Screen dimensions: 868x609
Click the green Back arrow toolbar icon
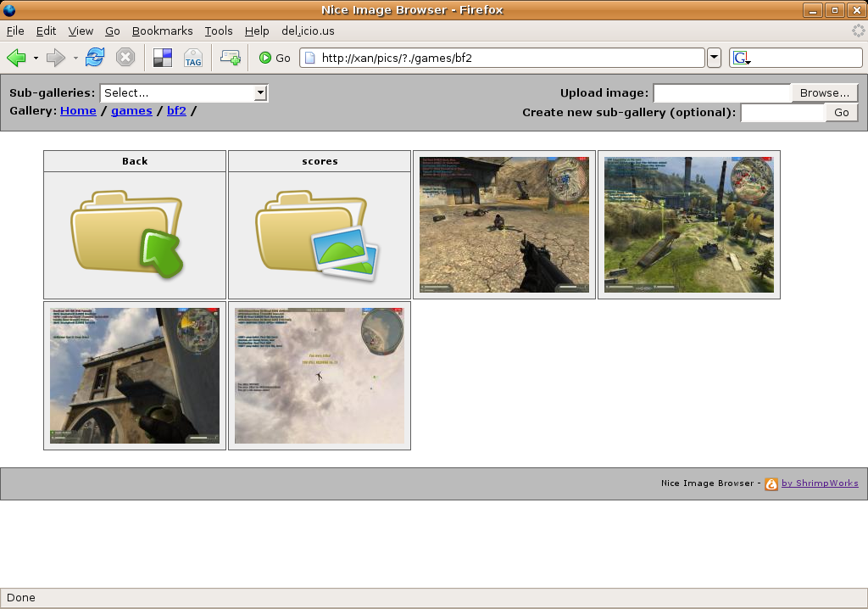point(16,58)
